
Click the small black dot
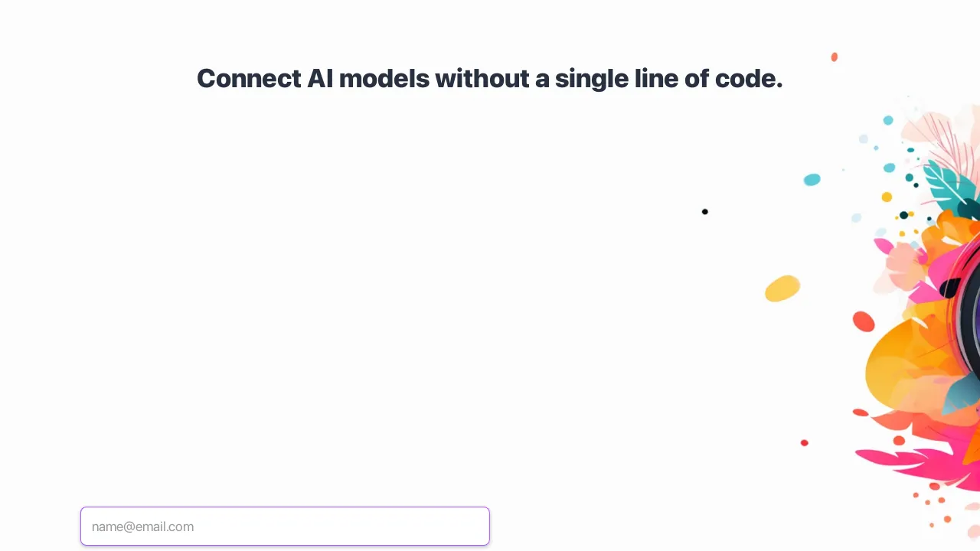pos(705,212)
